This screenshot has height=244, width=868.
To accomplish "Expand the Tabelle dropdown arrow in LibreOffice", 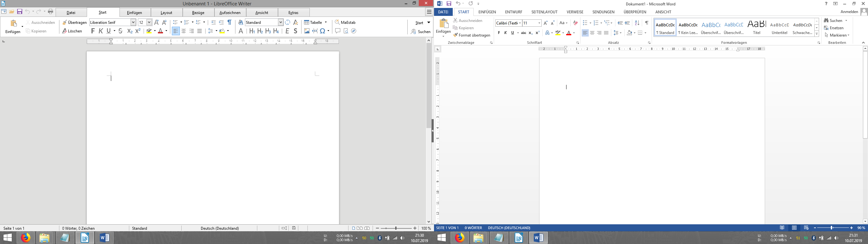I will pyautogui.click(x=325, y=22).
